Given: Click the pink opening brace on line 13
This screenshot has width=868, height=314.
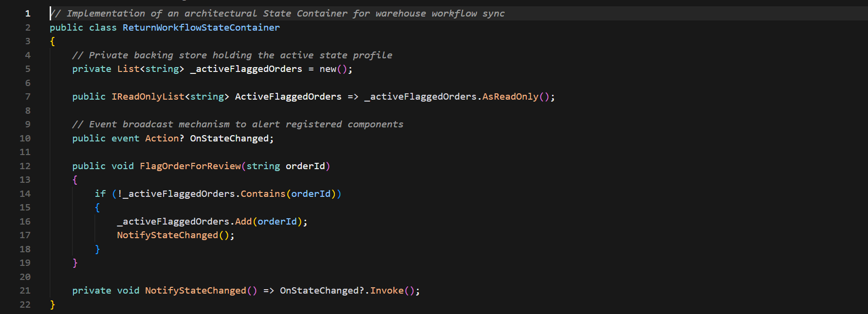Looking at the screenshot, I should tap(75, 180).
